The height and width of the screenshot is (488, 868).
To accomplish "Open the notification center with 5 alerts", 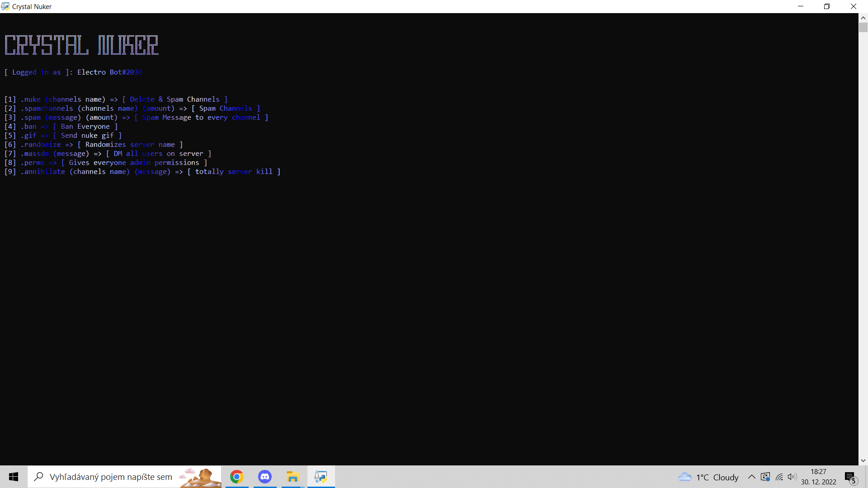I will point(850,477).
